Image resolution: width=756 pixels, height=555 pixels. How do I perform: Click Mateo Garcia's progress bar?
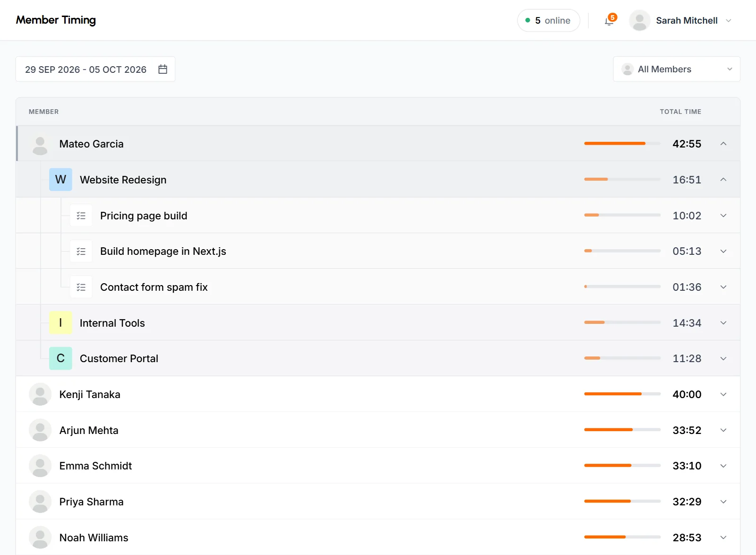[622, 143]
